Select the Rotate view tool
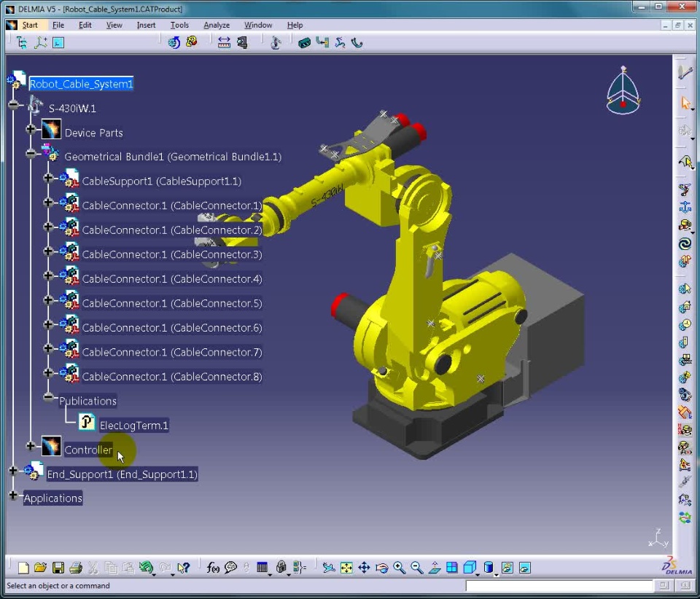700x599 pixels. click(x=381, y=568)
